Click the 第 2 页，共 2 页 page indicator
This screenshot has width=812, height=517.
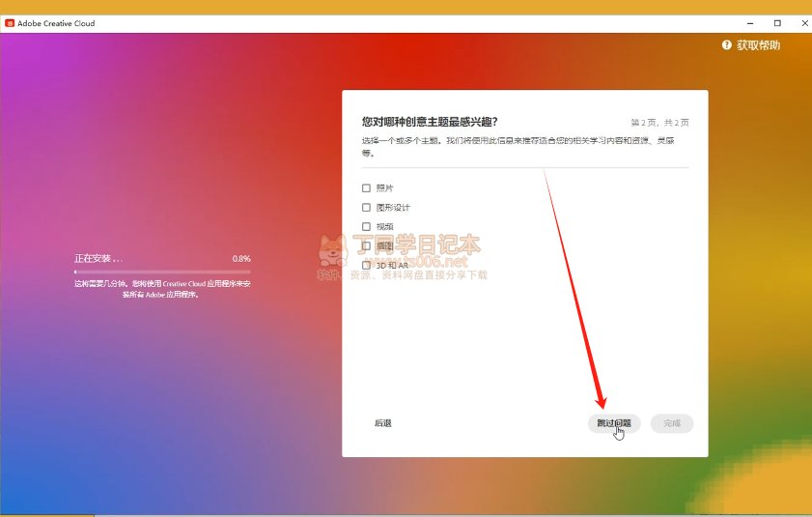(x=659, y=123)
